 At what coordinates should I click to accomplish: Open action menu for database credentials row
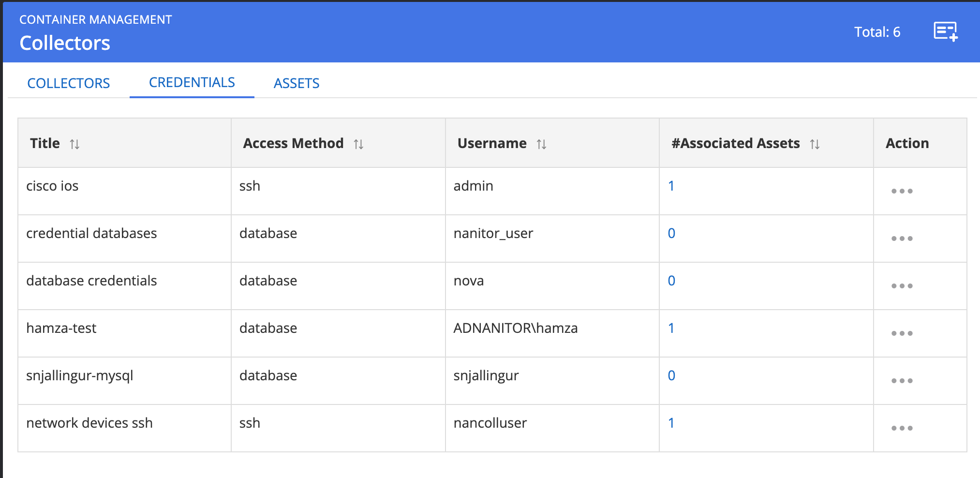pyautogui.click(x=902, y=286)
